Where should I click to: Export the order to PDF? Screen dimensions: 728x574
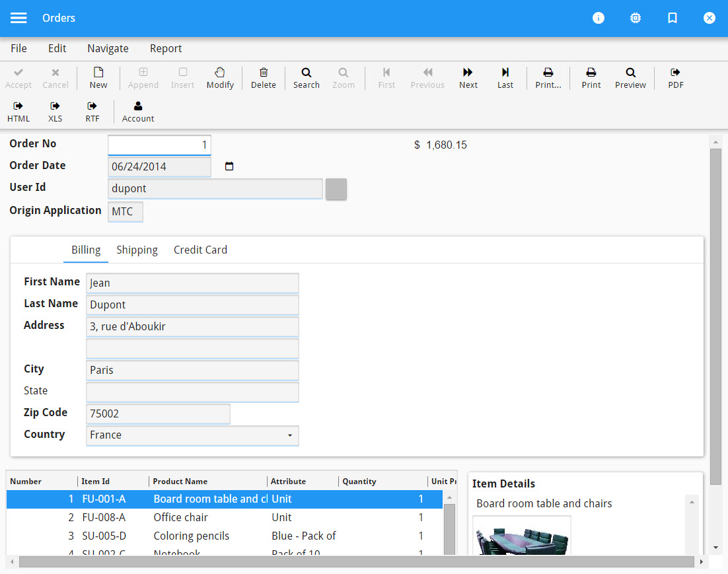(675, 78)
